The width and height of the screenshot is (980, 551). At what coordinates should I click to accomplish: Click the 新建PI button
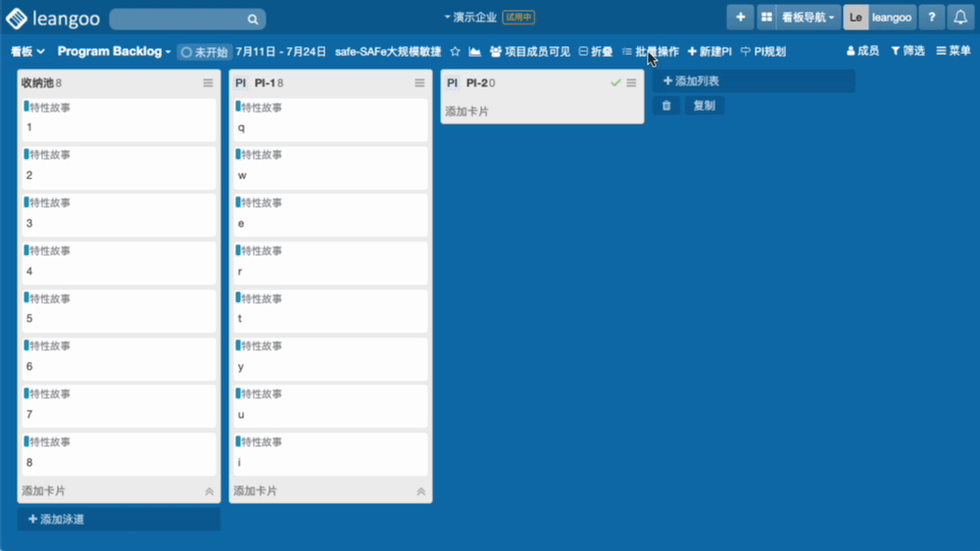pyautogui.click(x=710, y=51)
